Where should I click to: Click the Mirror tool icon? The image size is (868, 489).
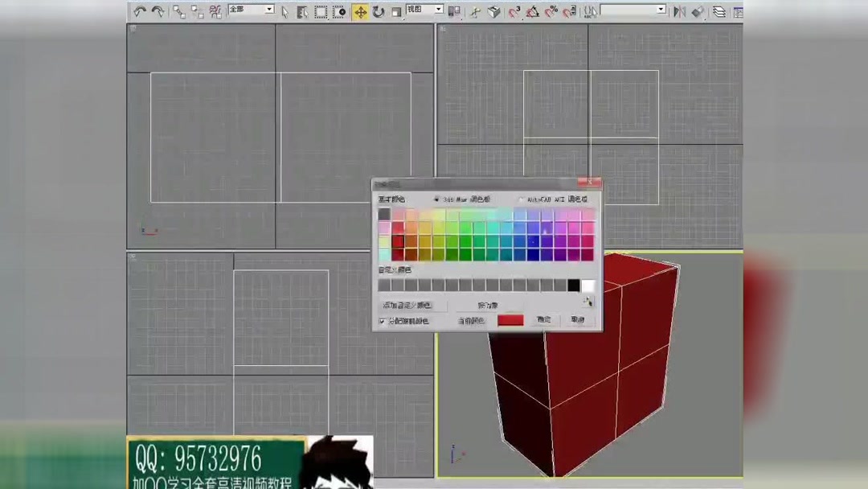pos(678,11)
